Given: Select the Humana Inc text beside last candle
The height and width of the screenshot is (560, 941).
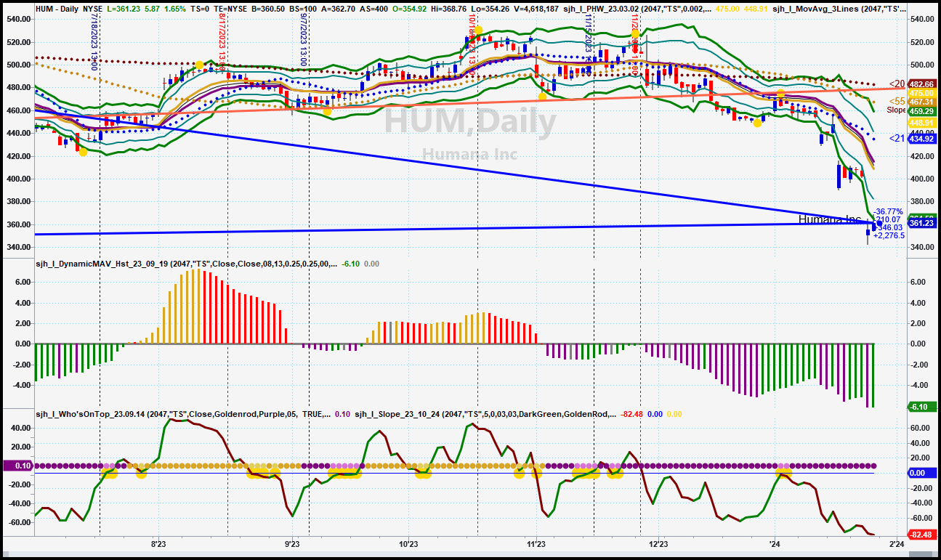Looking at the screenshot, I should (829, 219).
